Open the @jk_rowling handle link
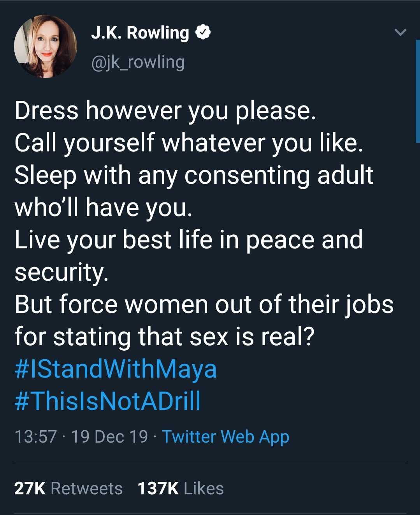Screen dimensions: 420x515 pos(138,62)
